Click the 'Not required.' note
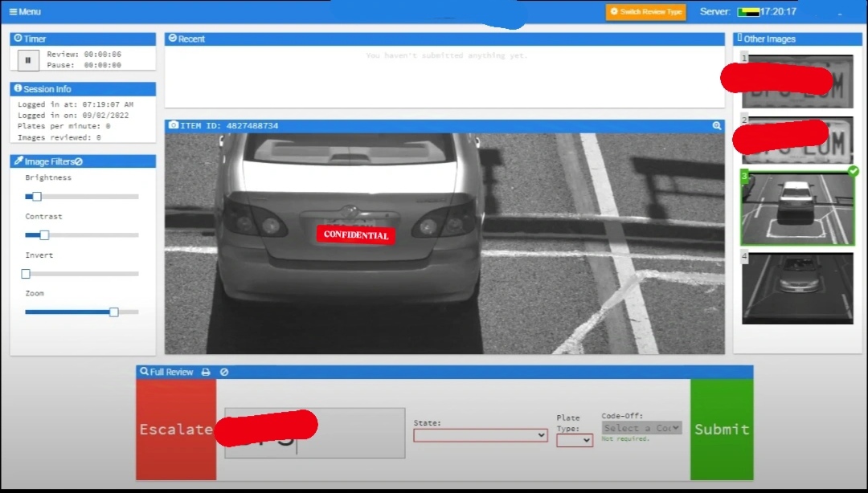868x493 pixels. click(625, 438)
